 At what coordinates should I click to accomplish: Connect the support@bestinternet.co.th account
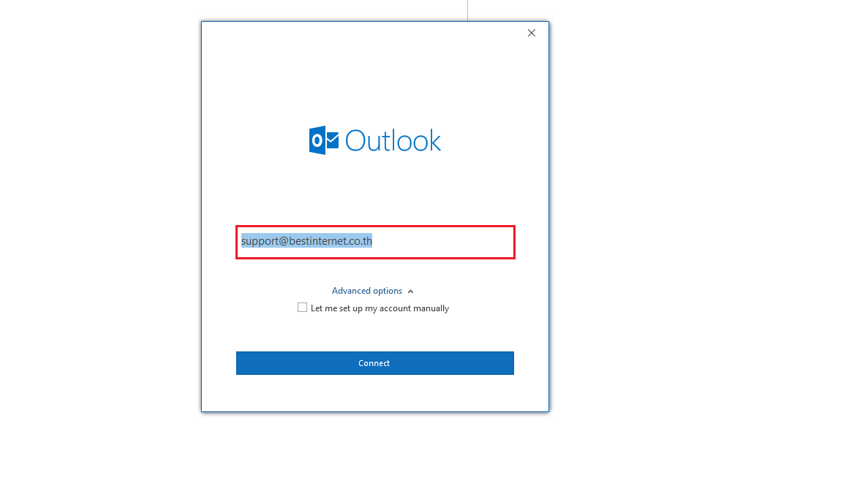(374, 363)
